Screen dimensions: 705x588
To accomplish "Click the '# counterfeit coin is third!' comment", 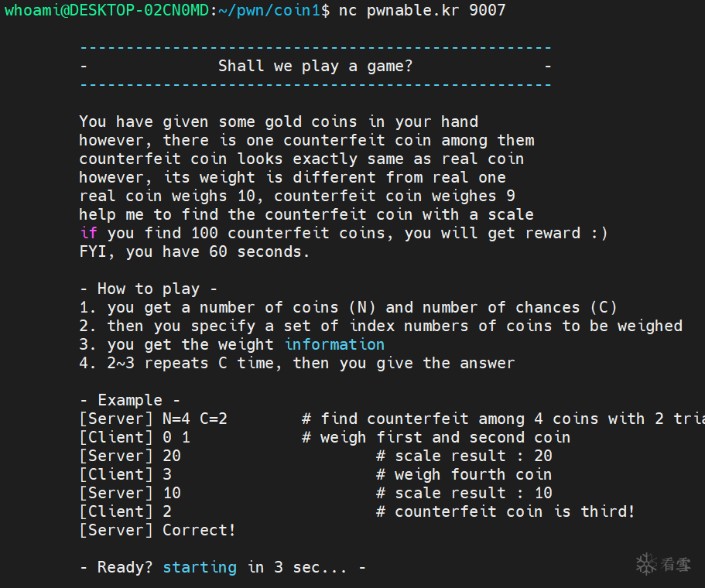I will point(505,511).
